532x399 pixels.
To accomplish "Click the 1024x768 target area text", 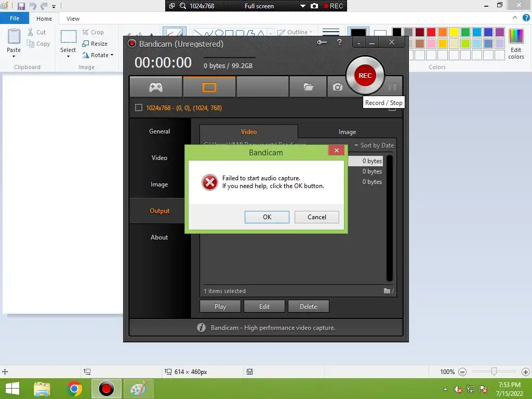I will point(184,108).
